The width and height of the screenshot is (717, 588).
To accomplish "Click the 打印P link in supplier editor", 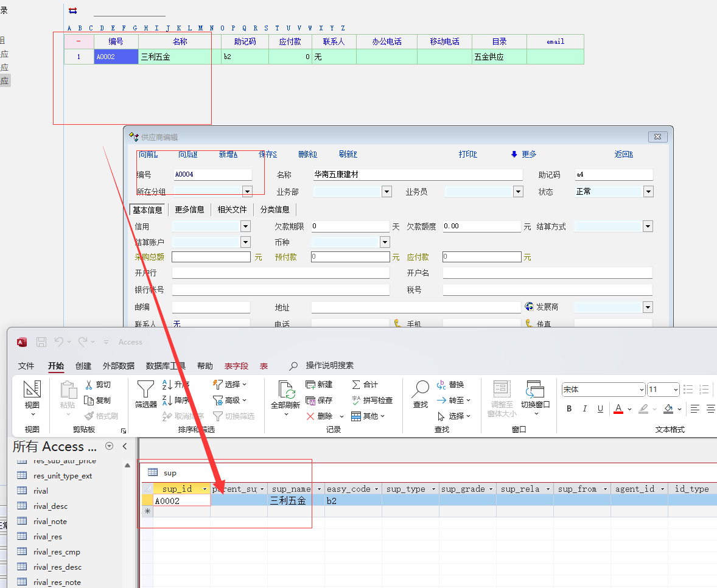I will click(467, 155).
